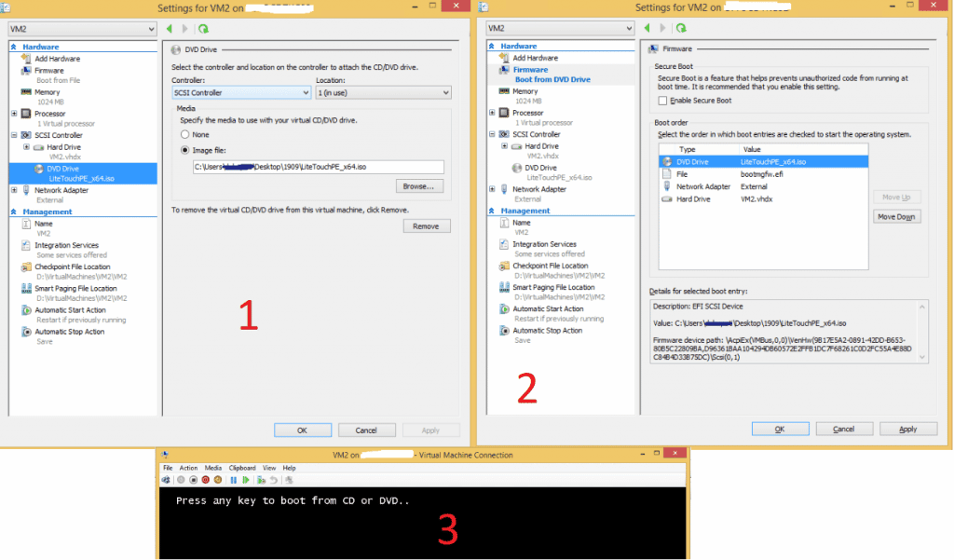Click Remove button for the DVD drive
Screen dimensions: 954x560
click(x=427, y=226)
